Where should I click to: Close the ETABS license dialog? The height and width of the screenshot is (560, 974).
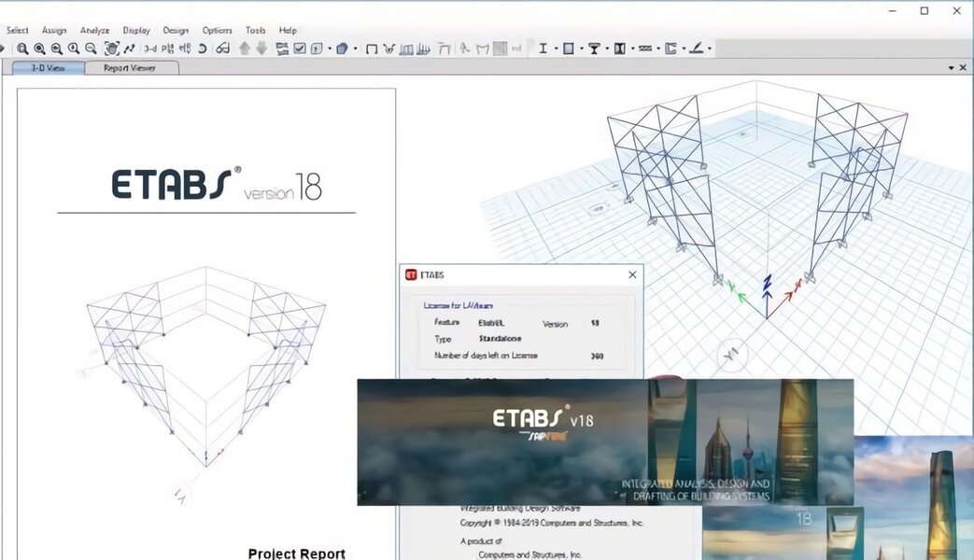pos(632,274)
